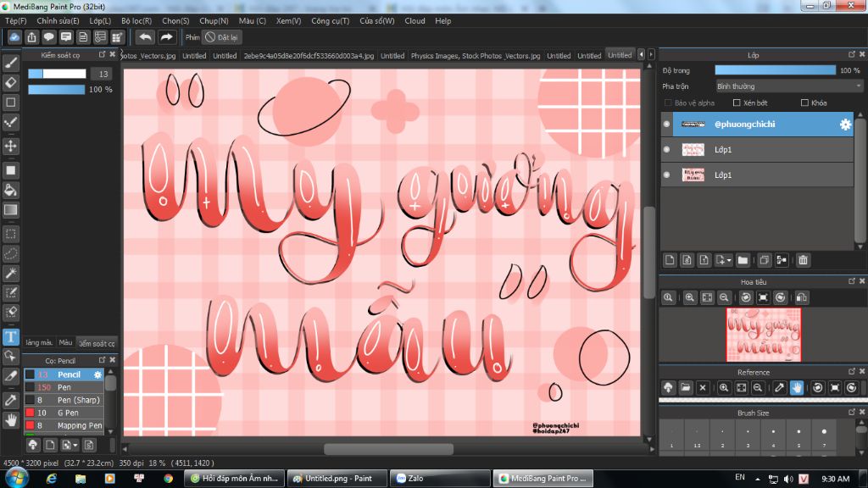Show hidden system tray icons

[757, 479]
